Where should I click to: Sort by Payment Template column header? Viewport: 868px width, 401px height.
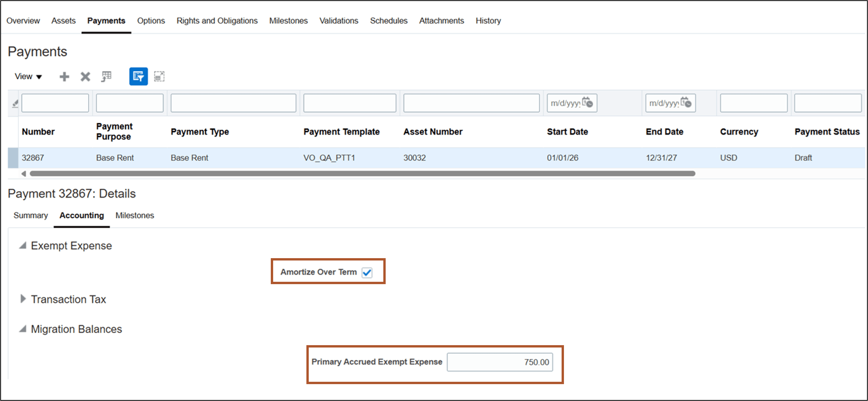[x=341, y=132]
